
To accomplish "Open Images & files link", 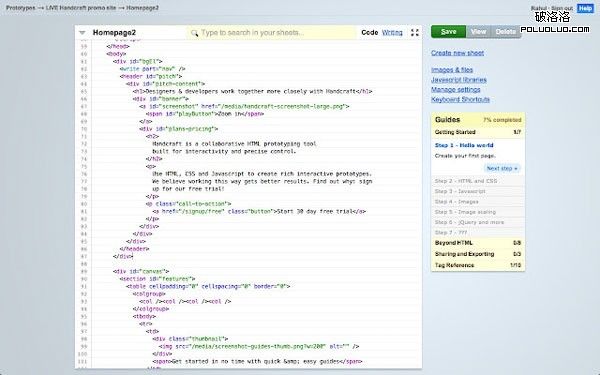I will pyautogui.click(x=452, y=70).
